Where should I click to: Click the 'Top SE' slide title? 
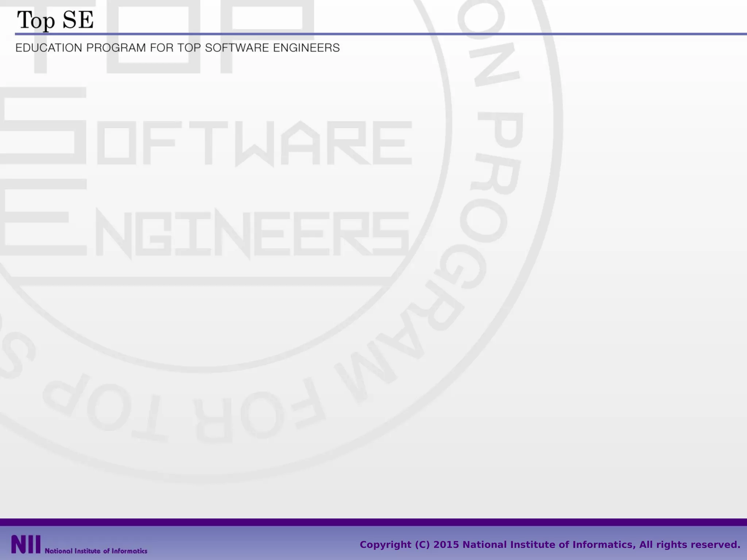[55, 20]
